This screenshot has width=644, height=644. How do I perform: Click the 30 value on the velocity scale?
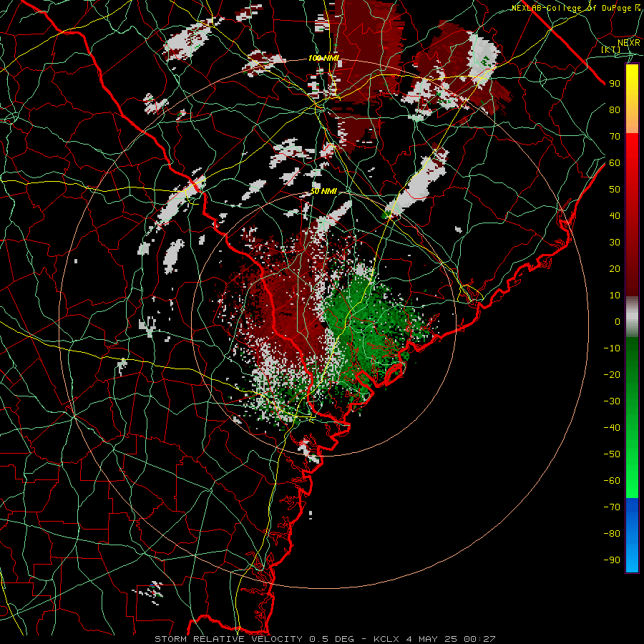tap(615, 243)
